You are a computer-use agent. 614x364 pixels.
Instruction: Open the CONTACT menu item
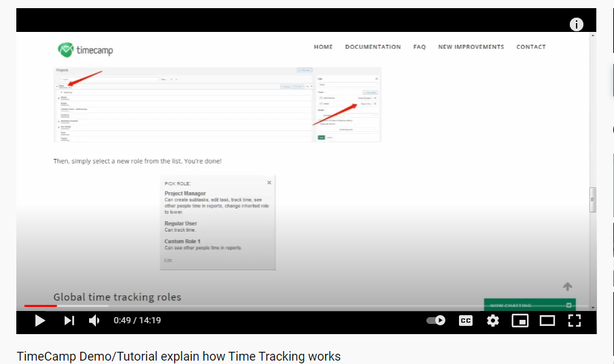click(x=531, y=47)
